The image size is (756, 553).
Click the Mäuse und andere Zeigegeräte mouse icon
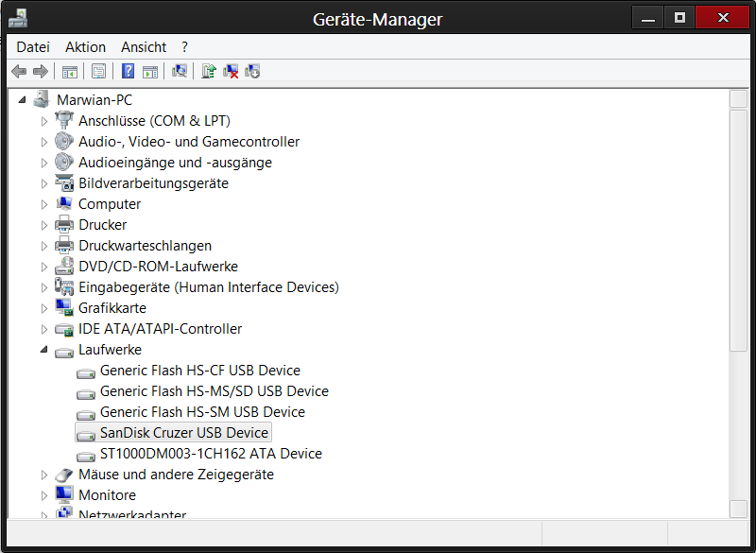[64, 475]
